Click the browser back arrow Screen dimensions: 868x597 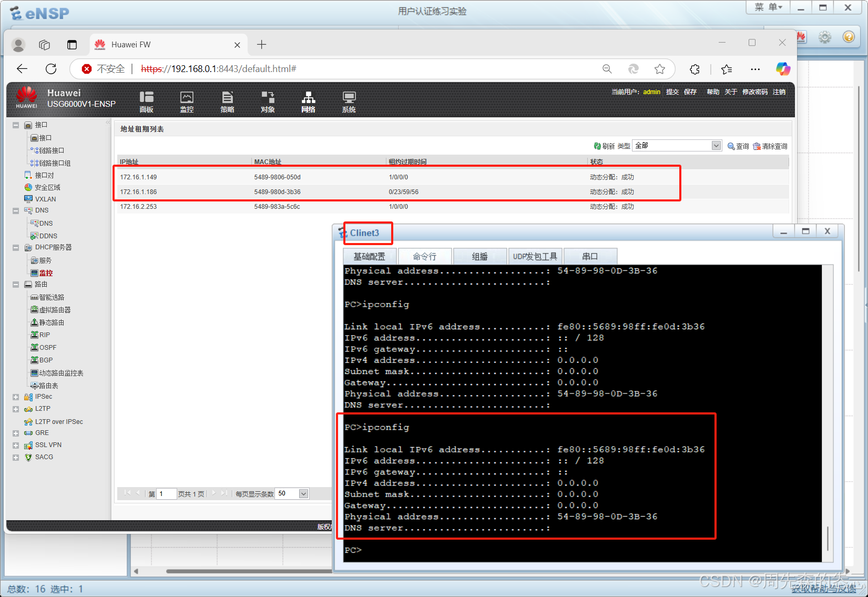click(x=22, y=69)
